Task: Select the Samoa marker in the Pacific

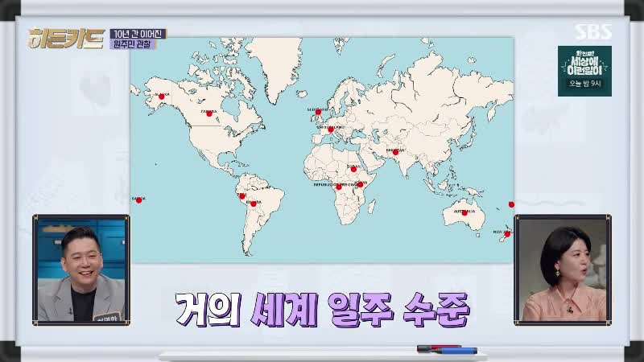Action: pos(138,200)
